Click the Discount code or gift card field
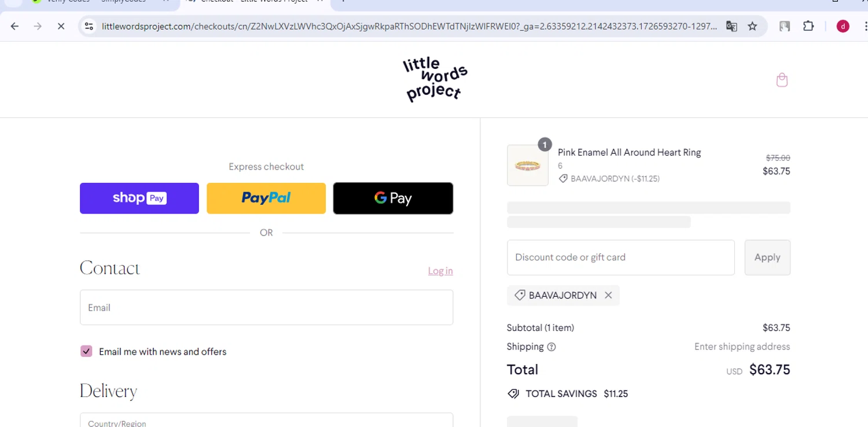This screenshot has height=427, width=868. tap(620, 257)
